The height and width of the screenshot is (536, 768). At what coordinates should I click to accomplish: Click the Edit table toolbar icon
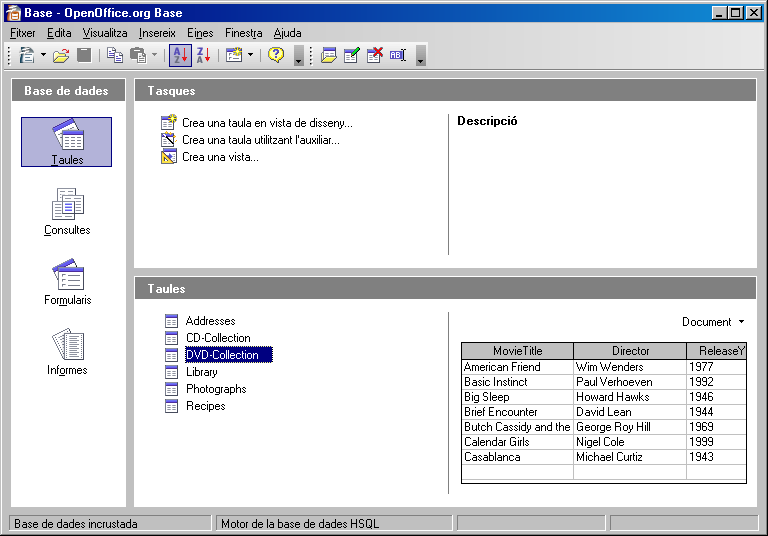point(352,55)
